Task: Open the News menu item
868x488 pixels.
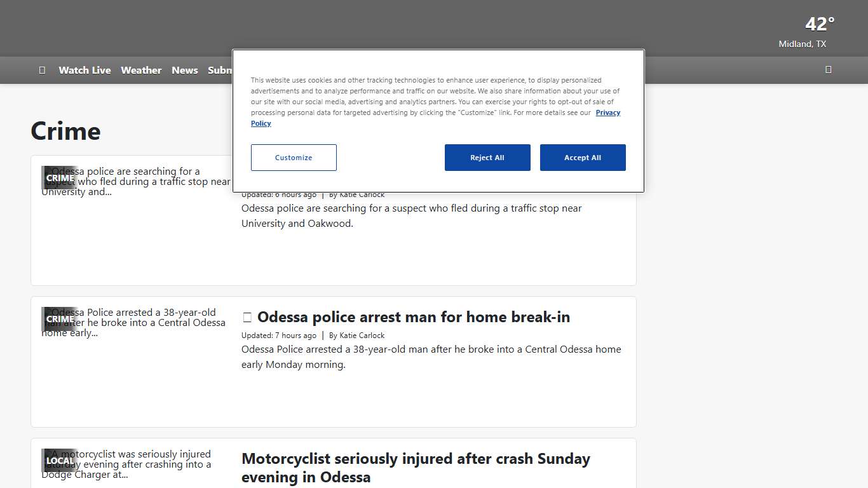Action: pos(184,71)
